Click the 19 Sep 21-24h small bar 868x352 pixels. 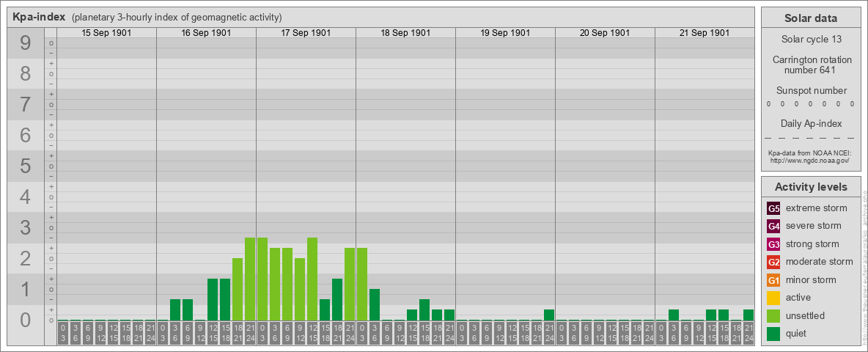(548, 315)
